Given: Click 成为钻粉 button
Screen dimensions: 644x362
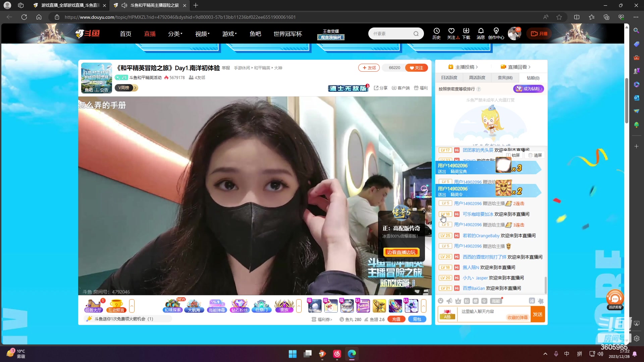Looking at the screenshot, I should (529, 88).
